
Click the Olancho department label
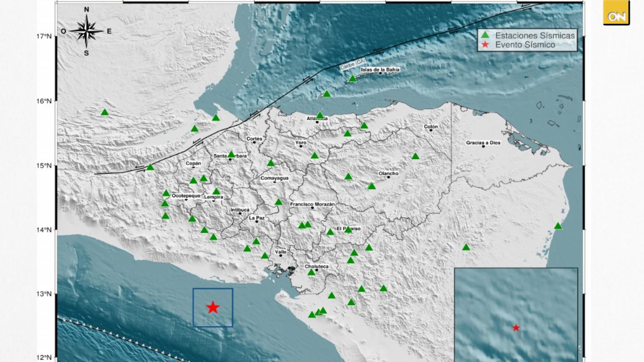coord(388,174)
